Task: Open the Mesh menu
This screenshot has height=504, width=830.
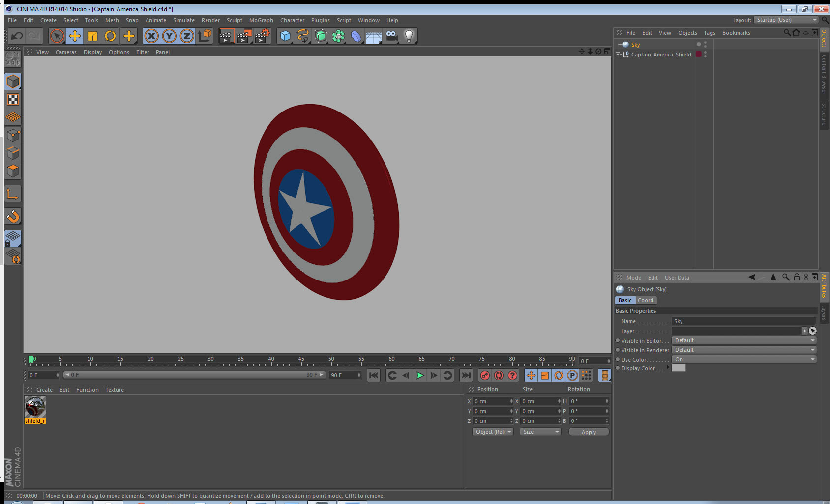Action: 112,20
